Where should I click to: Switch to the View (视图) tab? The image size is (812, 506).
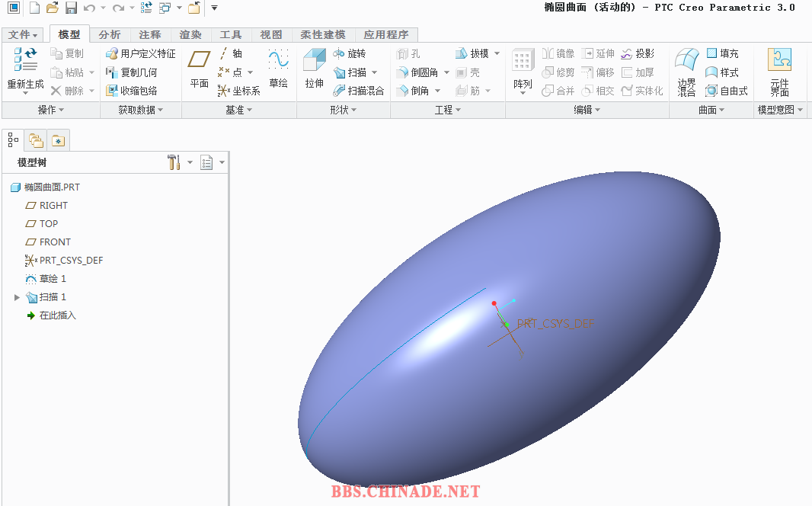pos(271,35)
